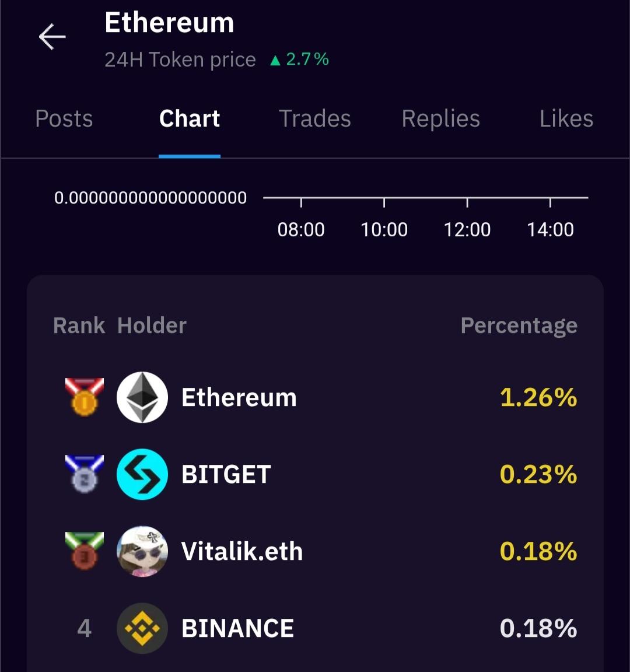Go to the Replies tab
This screenshot has width=630, height=672.
click(441, 119)
